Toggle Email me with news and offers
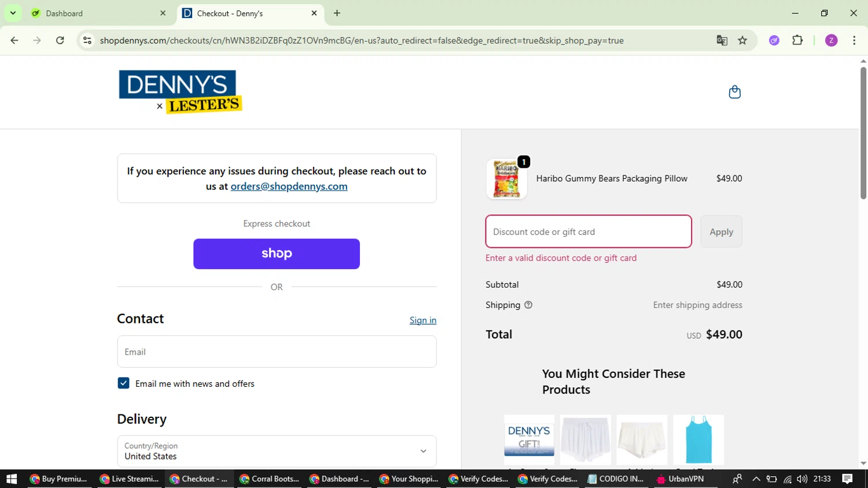 pyautogui.click(x=123, y=383)
